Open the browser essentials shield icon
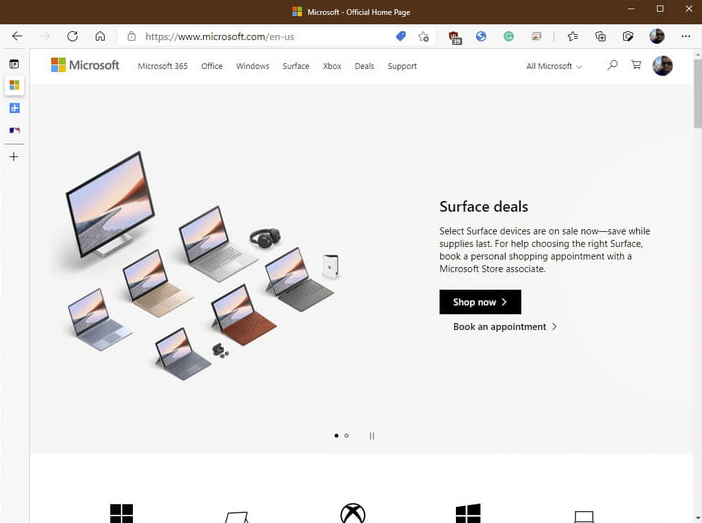The height and width of the screenshot is (523, 702). [628, 36]
